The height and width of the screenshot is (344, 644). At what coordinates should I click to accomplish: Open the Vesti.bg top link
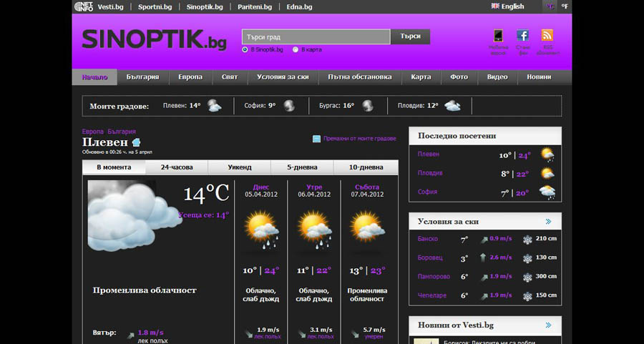point(110,7)
